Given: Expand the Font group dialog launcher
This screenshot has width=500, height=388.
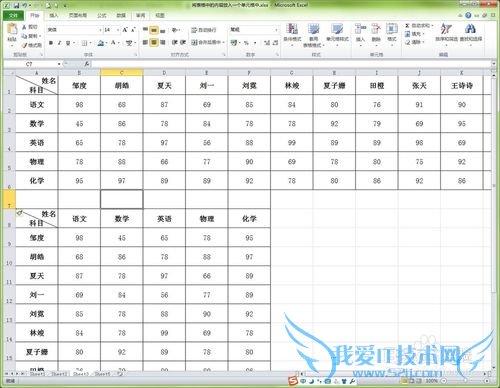Looking at the screenshot, I should (x=136, y=54).
